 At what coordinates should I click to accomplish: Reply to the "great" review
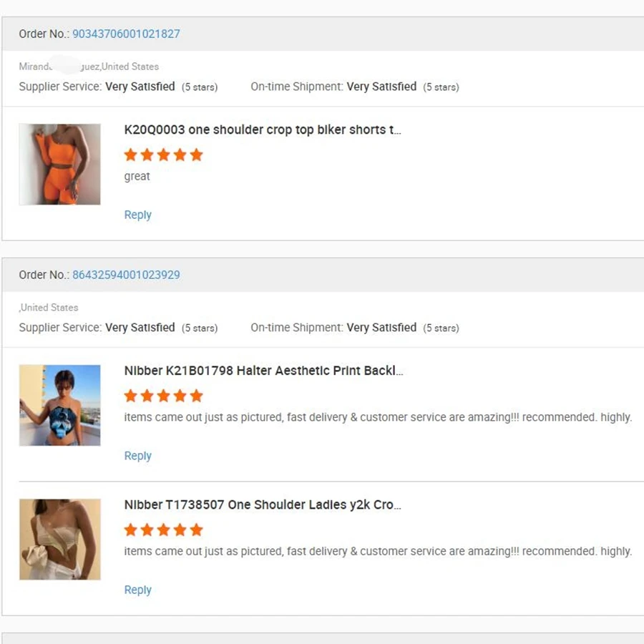tap(137, 215)
